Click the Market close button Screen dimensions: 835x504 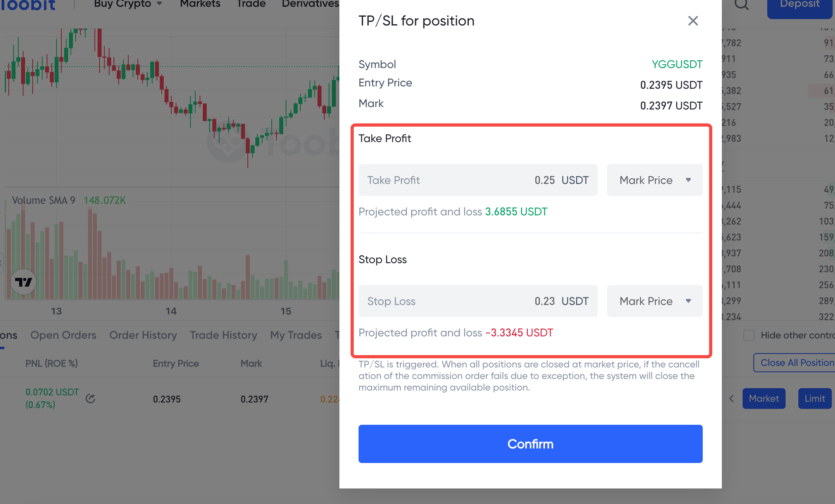[x=764, y=399]
